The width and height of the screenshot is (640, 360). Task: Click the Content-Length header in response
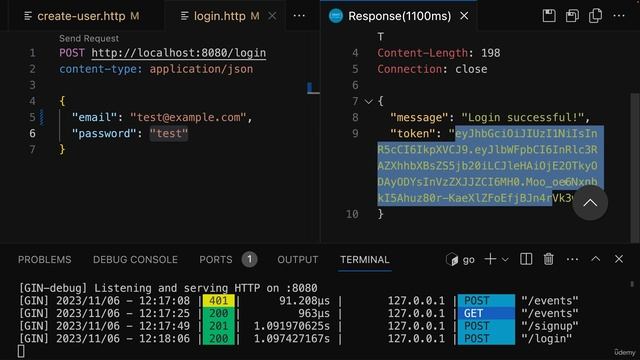[422, 53]
